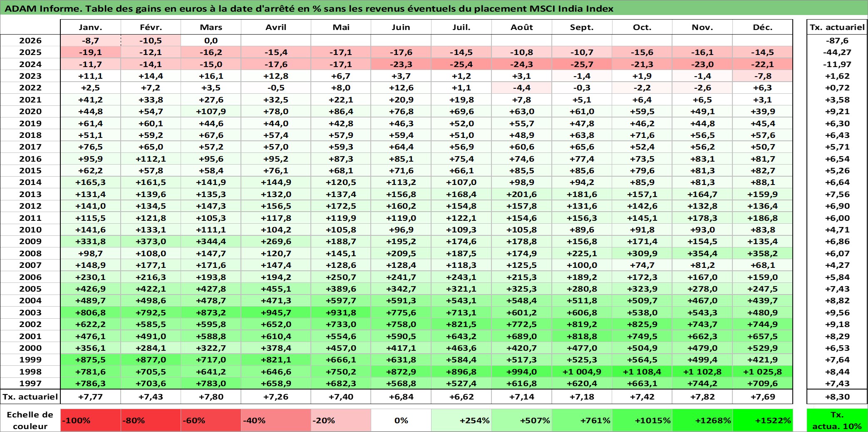Select the +945,7 cell in 2003
The image size is (868, 432).
click(276, 312)
